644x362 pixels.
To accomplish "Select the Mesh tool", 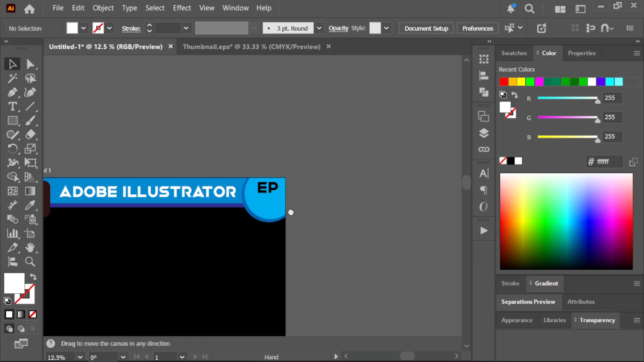I will (12, 191).
